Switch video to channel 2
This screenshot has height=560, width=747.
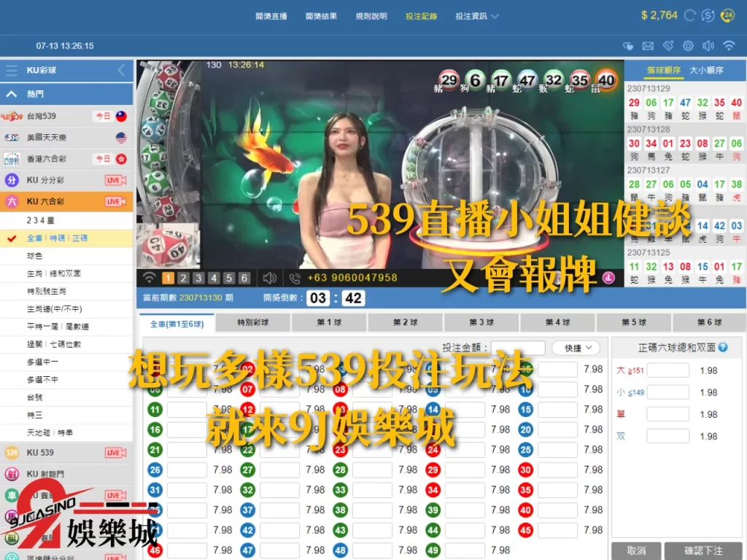click(183, 278)
